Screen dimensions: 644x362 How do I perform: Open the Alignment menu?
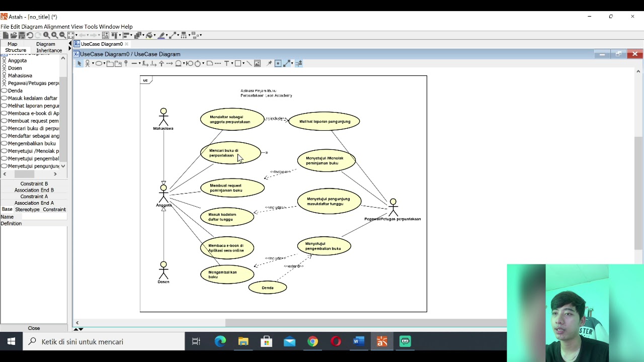[x=56, y=27]
